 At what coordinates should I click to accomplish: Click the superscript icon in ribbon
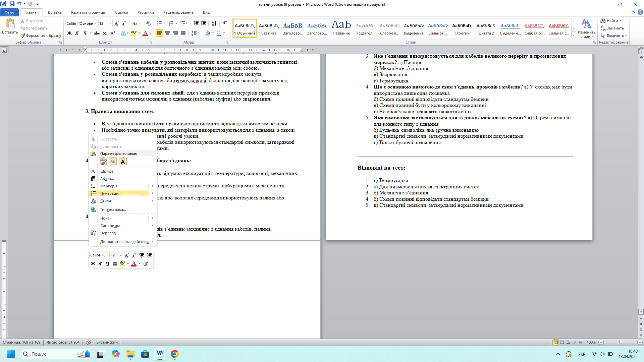[113, 33]
